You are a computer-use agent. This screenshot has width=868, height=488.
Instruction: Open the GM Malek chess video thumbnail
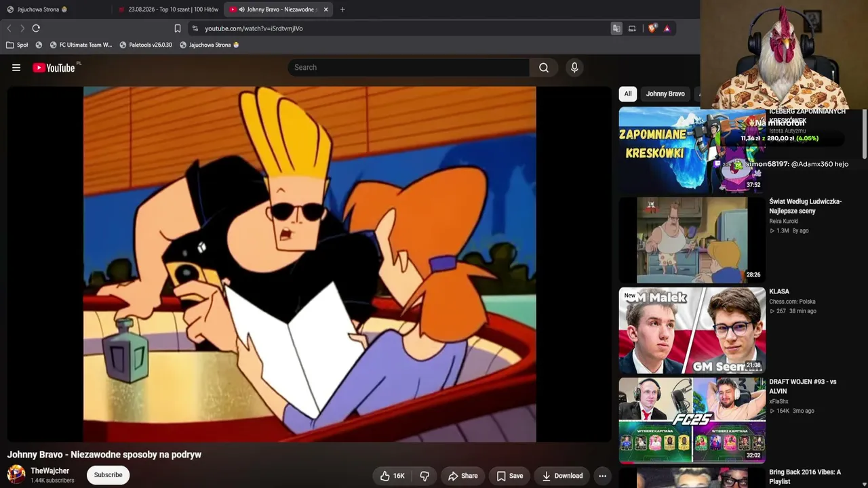(692, 330)
